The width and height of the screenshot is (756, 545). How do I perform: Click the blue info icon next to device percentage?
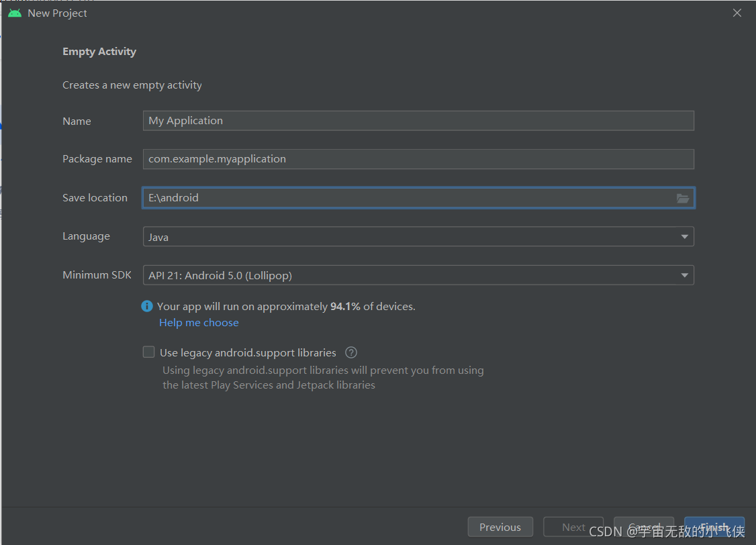point(147,307)
